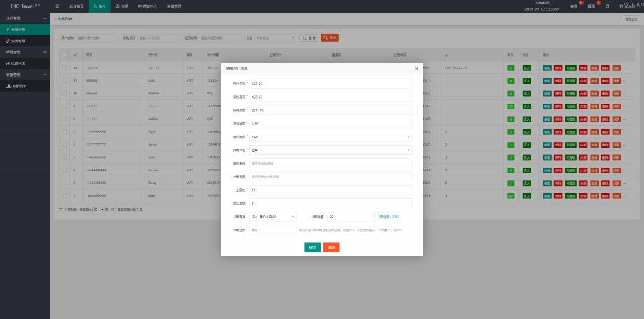644x319 pixels.
Task: Open the 会员等级 VIP2 dropdown in dialog
Action: tap(330, 136)
